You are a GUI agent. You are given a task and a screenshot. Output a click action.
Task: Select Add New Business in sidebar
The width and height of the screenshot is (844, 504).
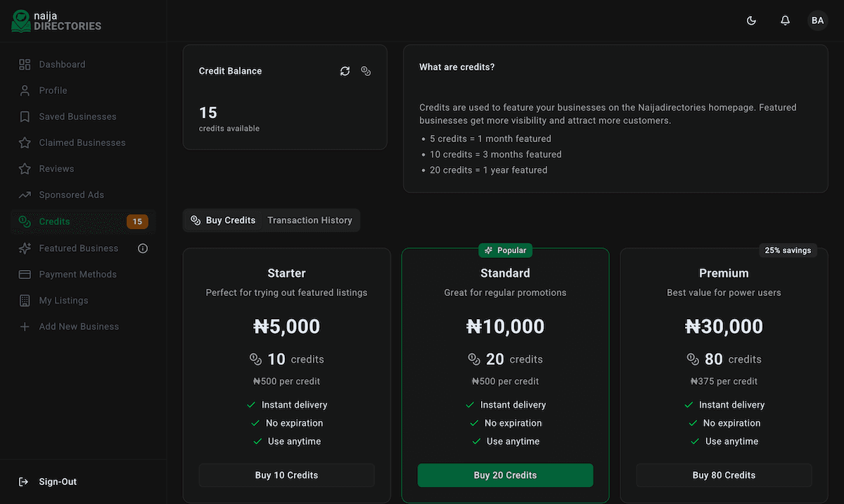79,327
